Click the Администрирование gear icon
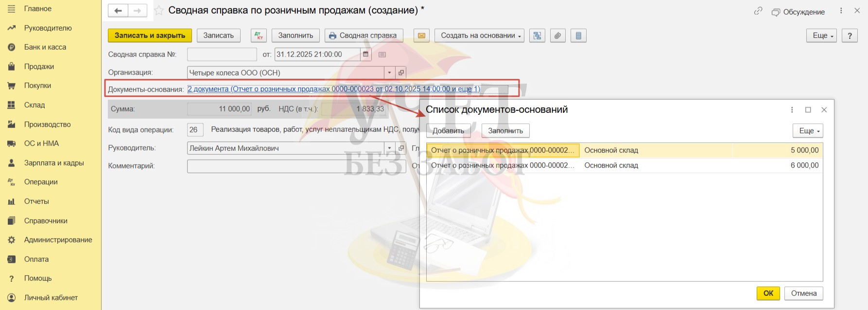This screenshot has width=868, height=310. [x=12, y=240]
